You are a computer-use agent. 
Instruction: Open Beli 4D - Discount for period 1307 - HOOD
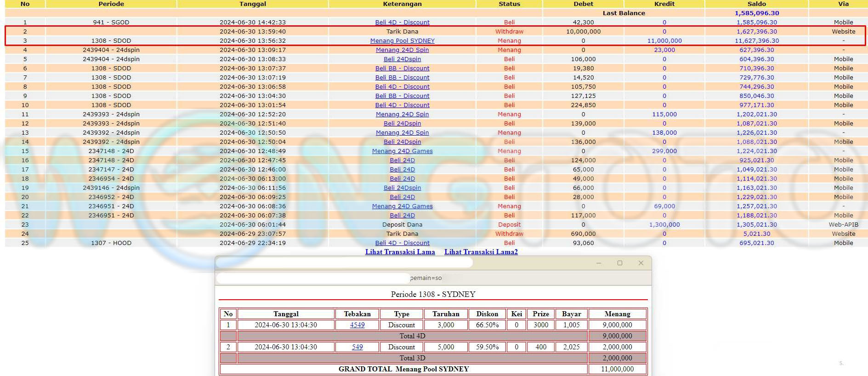402,243
